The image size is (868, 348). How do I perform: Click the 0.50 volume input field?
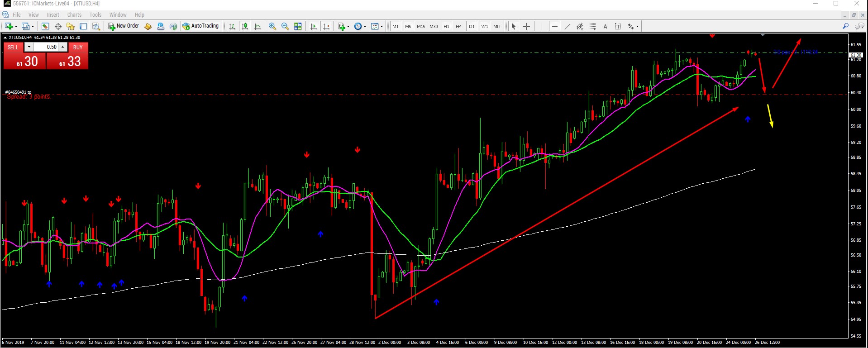[46, 47]
